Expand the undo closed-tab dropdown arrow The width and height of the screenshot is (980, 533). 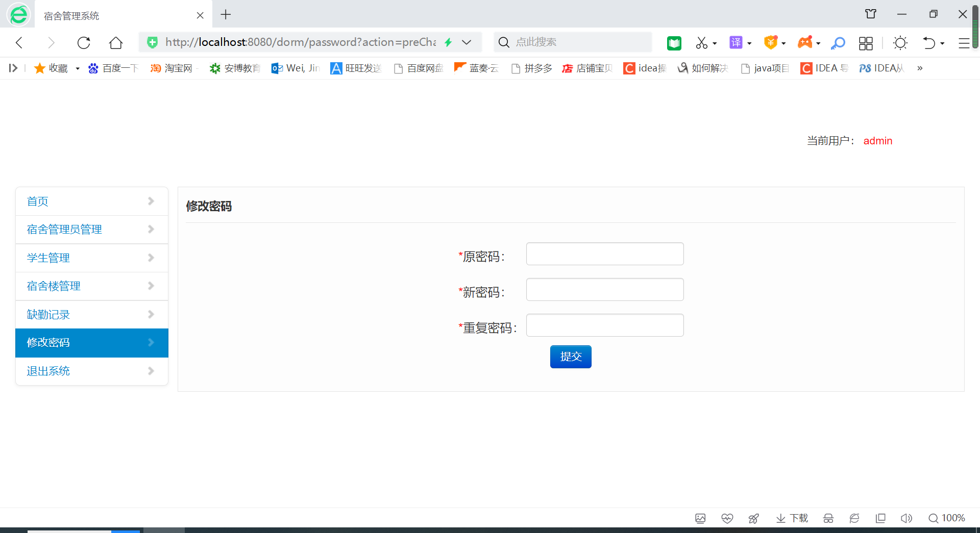coord(942,43)
